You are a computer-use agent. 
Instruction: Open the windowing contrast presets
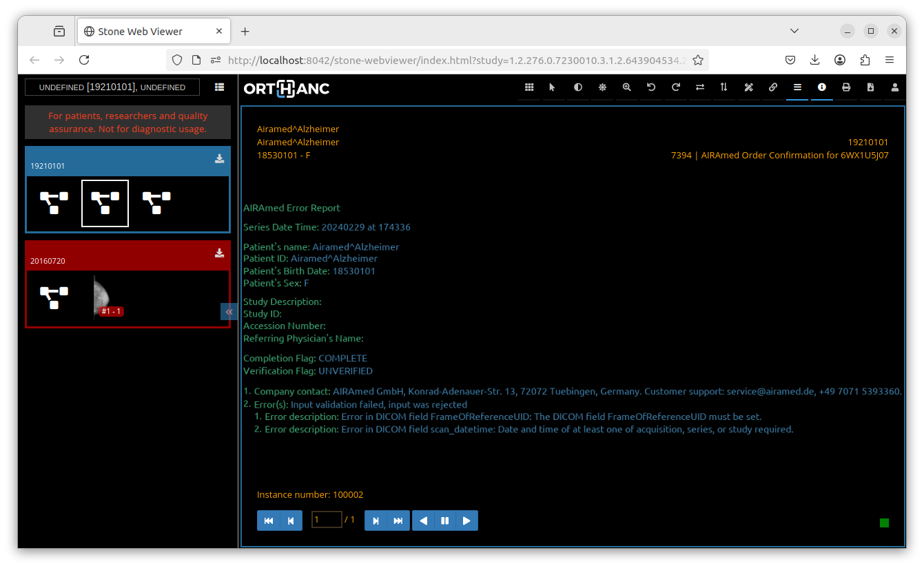click(x=577, y=87)
